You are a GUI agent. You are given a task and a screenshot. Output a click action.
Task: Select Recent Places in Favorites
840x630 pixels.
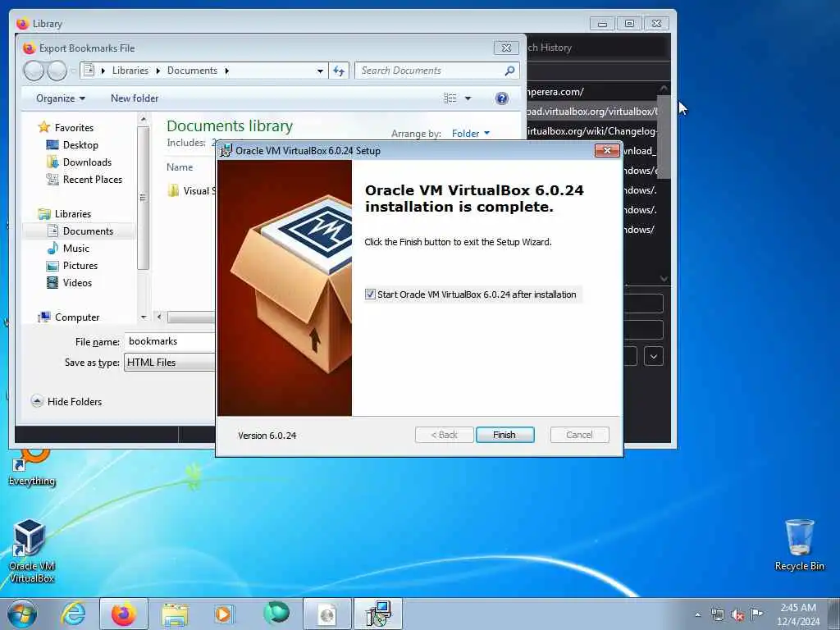tap(92, 180)
